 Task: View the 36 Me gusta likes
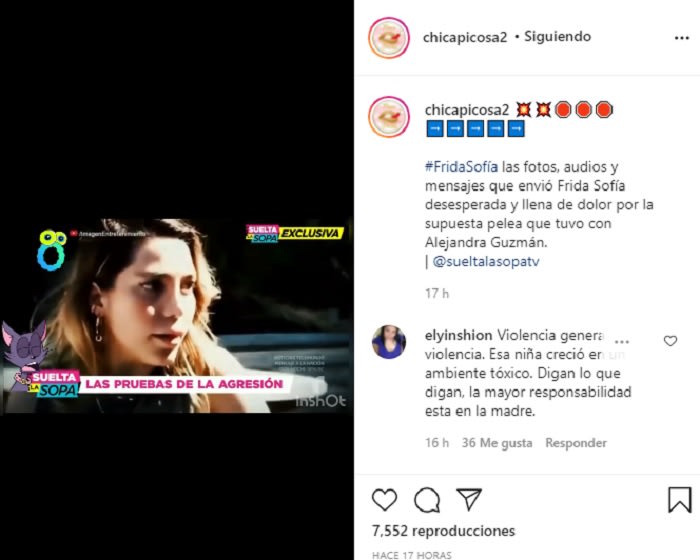pyautogui.click(x=497, y=443)
